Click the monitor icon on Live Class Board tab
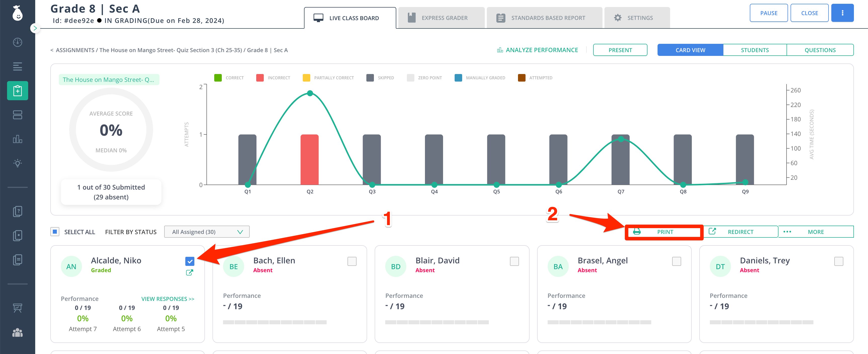Image resolution: width=868 pixels, height=354 pixels. tap(318, 18)
